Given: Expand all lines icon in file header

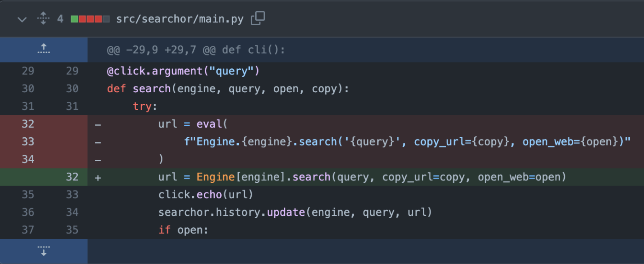Looking at the screenshot, I should 43,19.
